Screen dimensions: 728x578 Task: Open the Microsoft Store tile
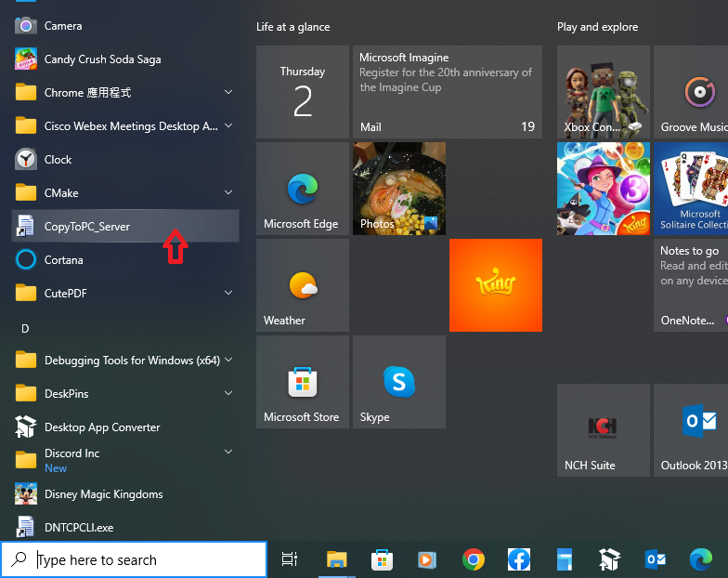(x=303, y=382)
